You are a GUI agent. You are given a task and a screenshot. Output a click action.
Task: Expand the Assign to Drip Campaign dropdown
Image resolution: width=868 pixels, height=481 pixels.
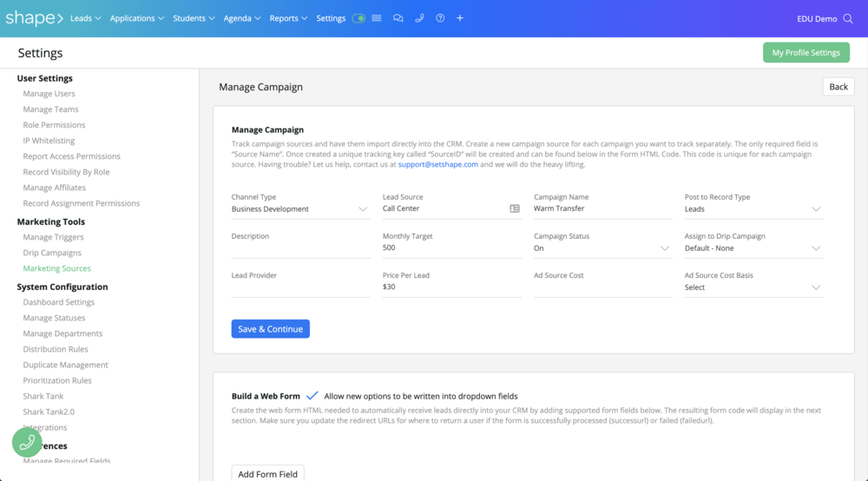tap(754, 248)
